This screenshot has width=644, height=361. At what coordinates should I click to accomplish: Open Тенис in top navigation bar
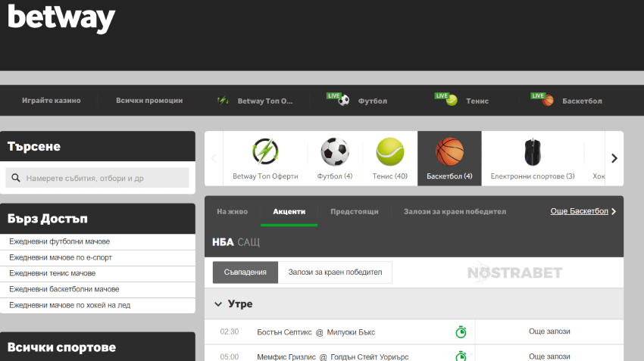pyautogui.click(x=477, y=101)
